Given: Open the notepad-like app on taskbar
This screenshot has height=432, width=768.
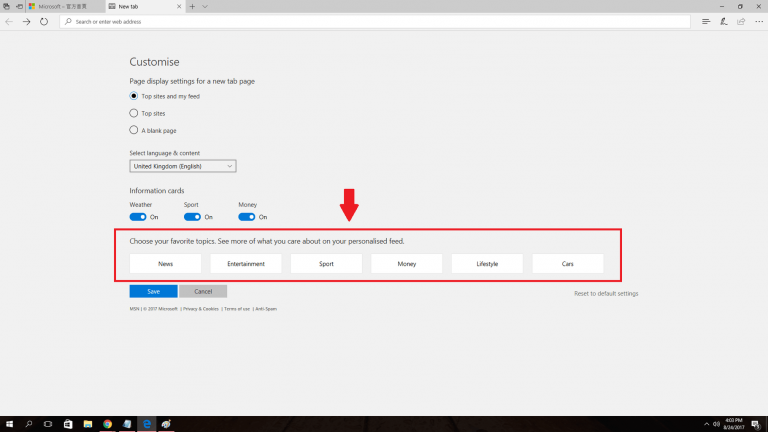Looking at the screenshot, I should (127, 424).
